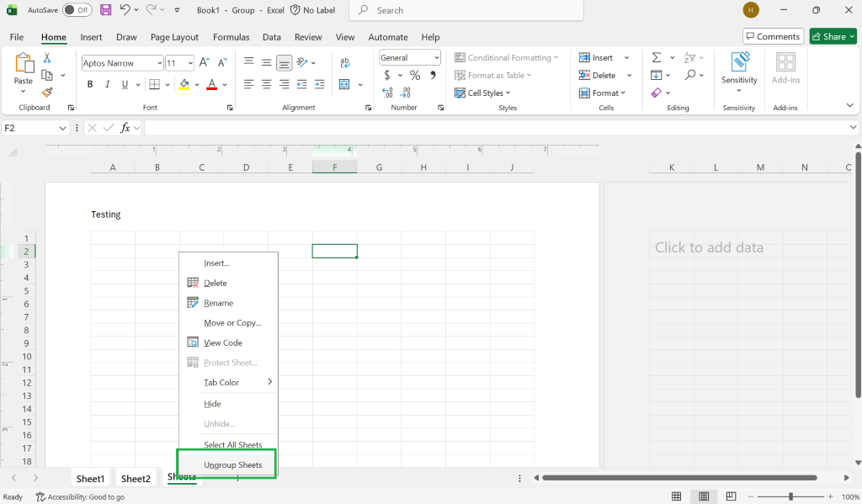Switch to Page Break Preview view icon
The image size is (862, 504).
[x=731, y=496]
